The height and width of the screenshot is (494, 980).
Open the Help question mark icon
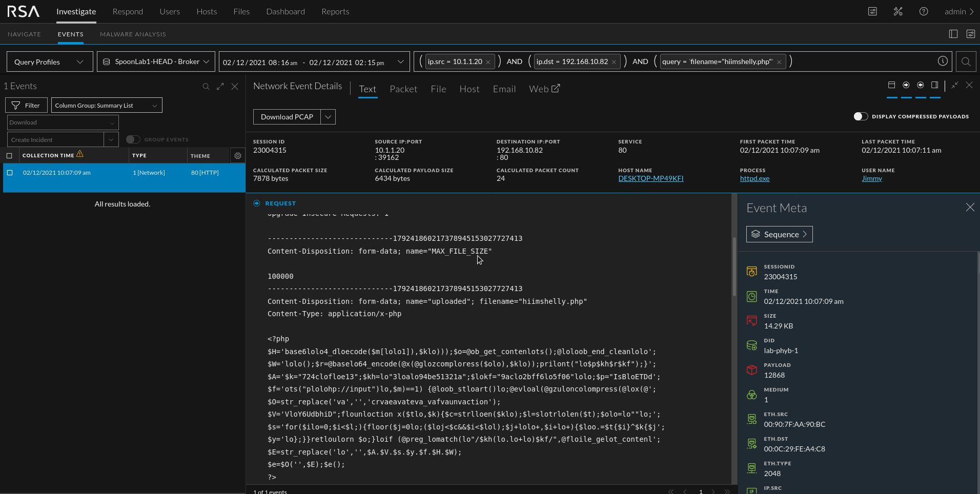tap(924, 11)
